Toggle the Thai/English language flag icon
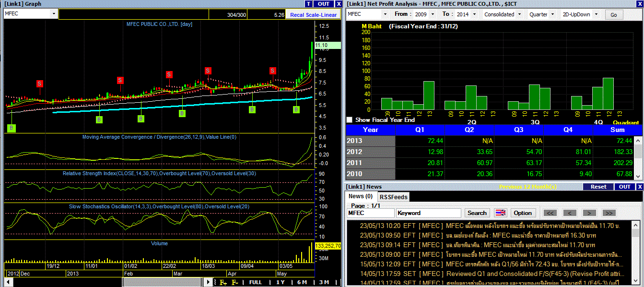 500,213
